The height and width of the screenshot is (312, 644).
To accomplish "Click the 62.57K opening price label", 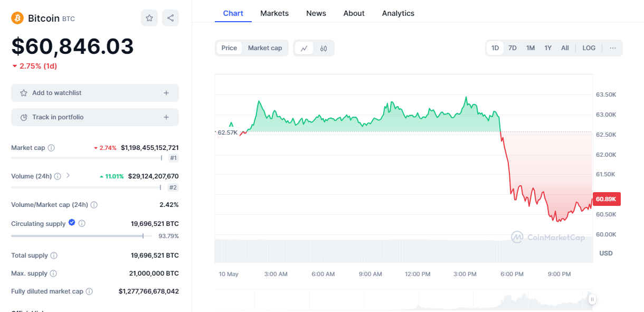I will [228, 133].
